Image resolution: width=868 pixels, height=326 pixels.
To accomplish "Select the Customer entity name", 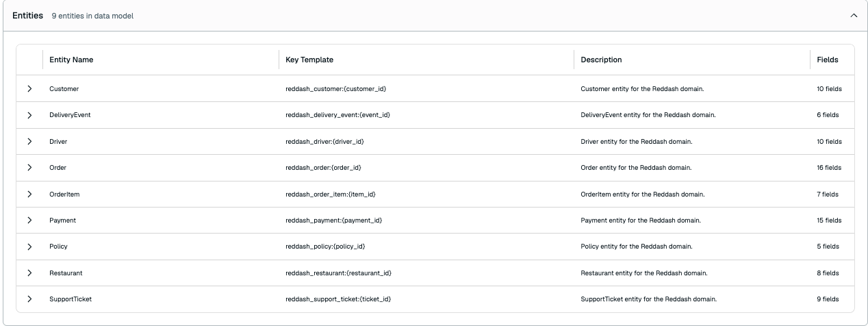I will (x=64, y=89).
